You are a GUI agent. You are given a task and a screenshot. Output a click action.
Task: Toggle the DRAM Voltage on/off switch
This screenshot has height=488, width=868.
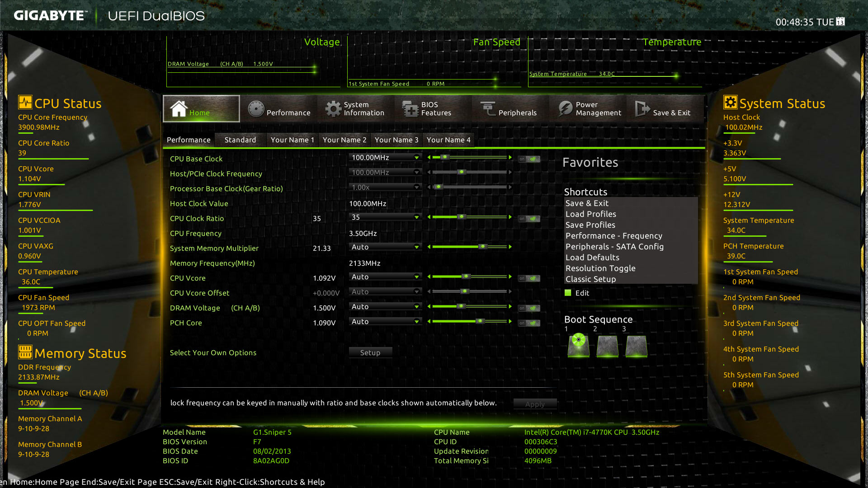529,308
